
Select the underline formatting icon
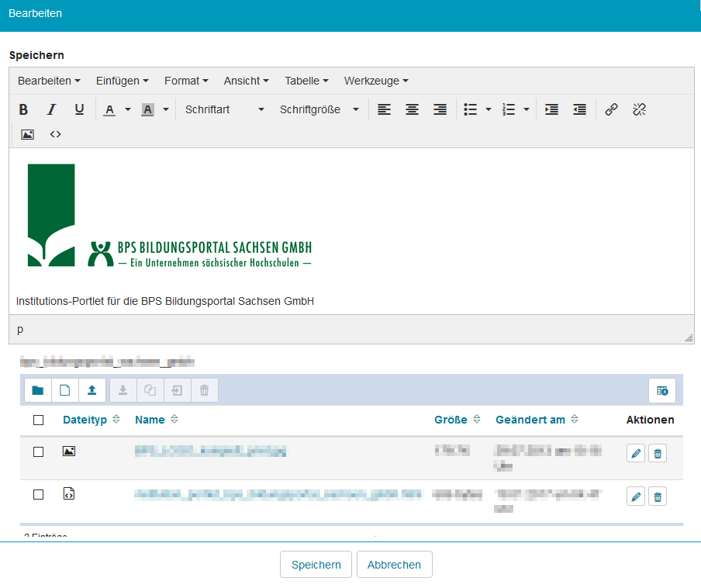click(79, 109)
